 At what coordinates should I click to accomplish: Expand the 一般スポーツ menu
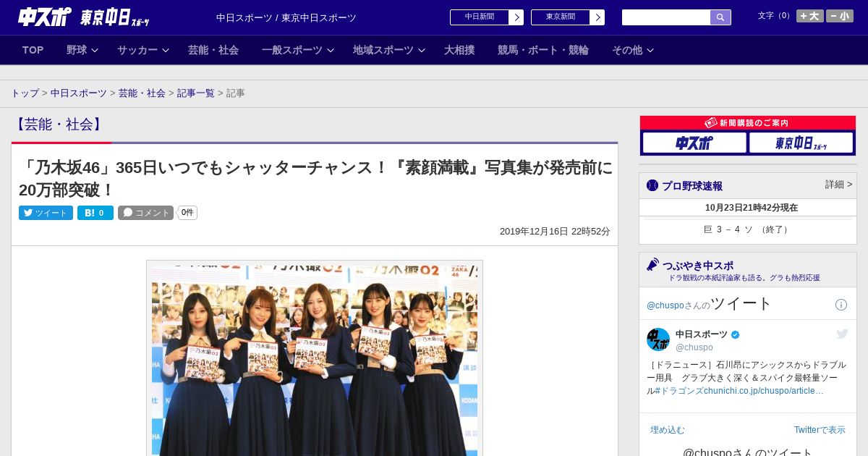(x=298, y=50)
